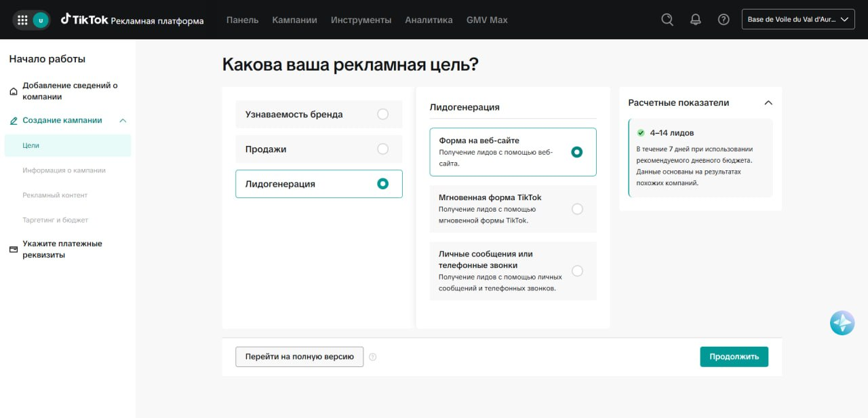The width and height of the screenshot is (868, 418).
Task: Open the Панель menu
Action: tap(242, 20)
